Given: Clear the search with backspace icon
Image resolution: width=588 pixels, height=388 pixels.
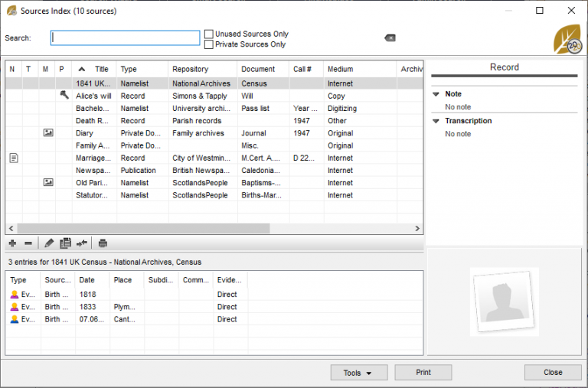Looking at the screenshot, I should pos(390,38).
